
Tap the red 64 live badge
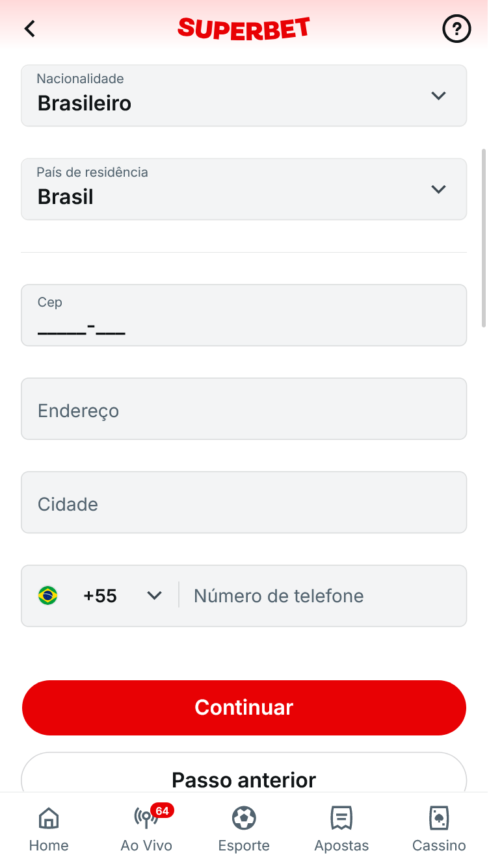162,811
